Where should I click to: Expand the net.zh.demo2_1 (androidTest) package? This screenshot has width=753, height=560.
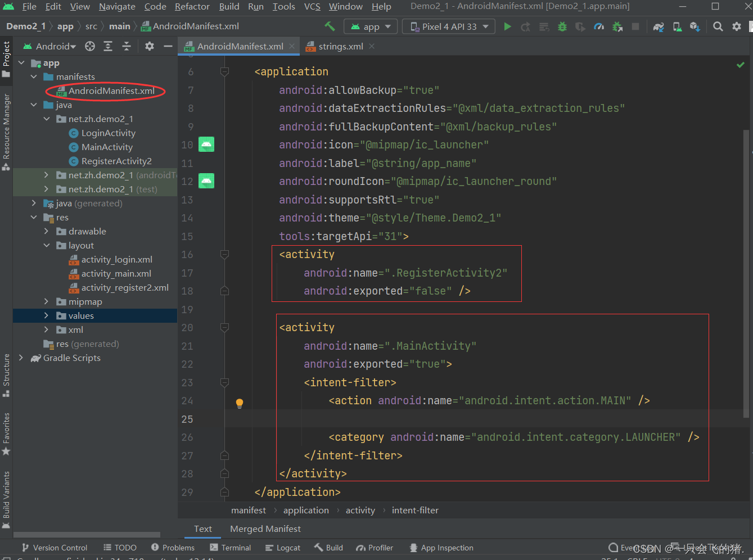[x=47, y=175]
